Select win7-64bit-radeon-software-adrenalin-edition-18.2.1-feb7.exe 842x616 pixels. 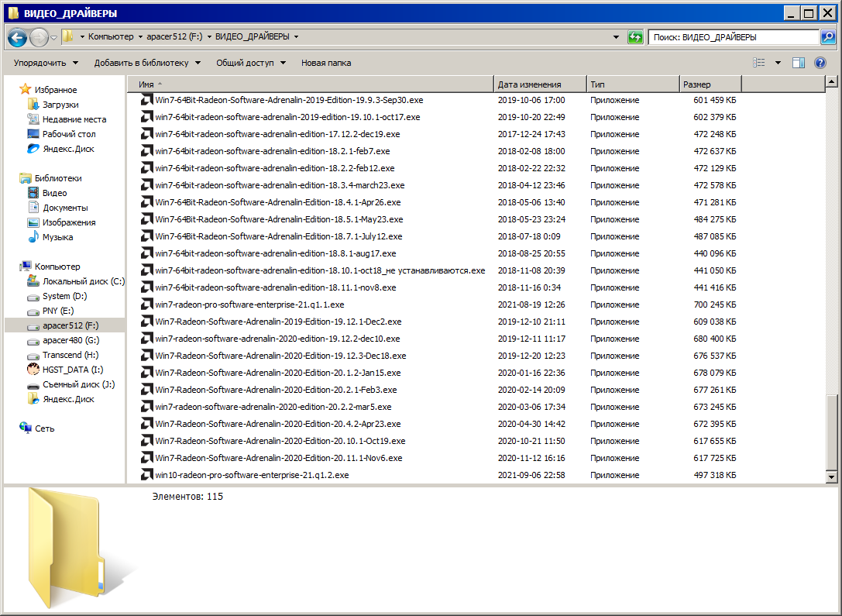272,151
